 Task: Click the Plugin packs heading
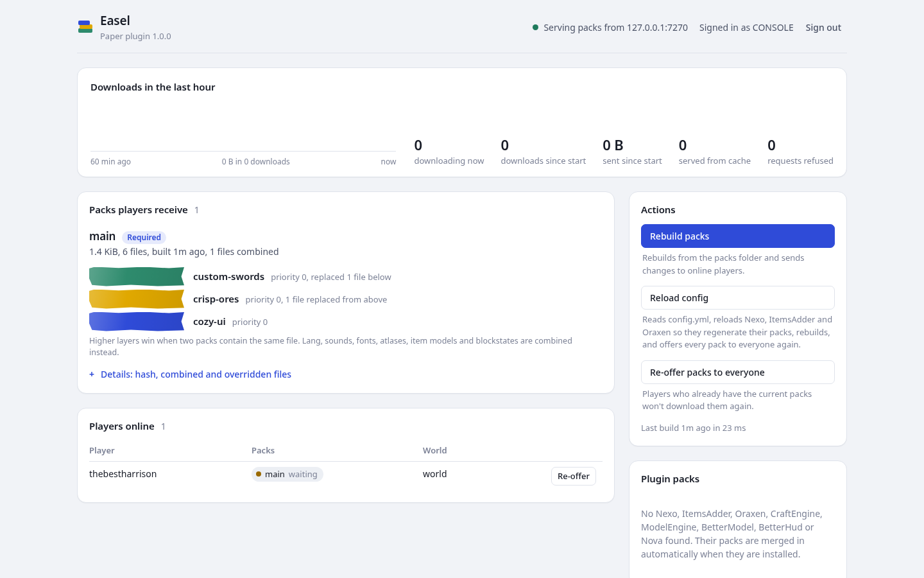[670, 479]
